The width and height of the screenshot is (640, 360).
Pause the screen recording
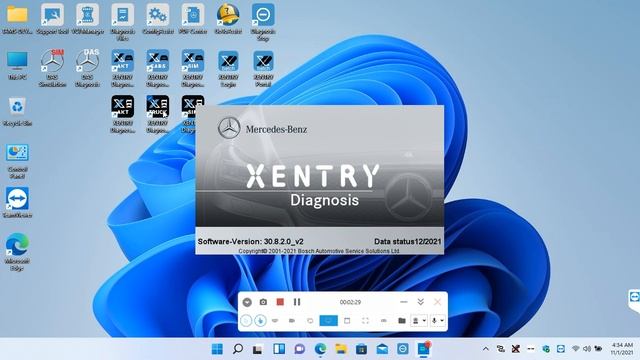pos(297,302)
